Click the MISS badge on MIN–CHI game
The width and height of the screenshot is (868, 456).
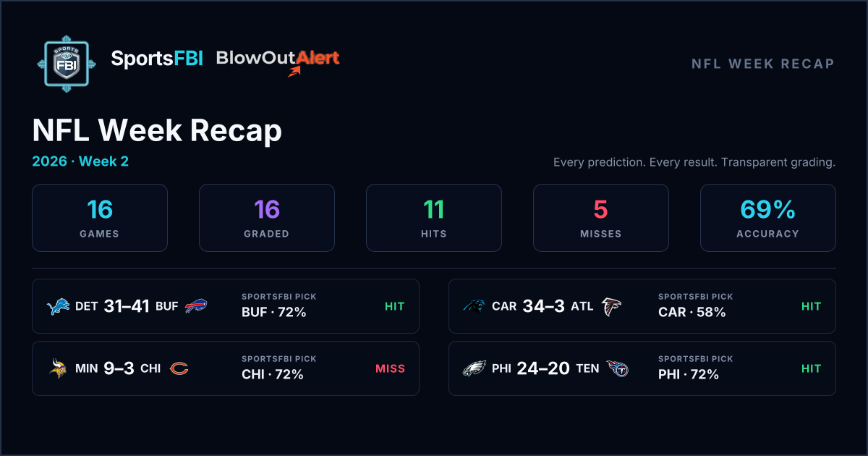click(x=390, y=368)
